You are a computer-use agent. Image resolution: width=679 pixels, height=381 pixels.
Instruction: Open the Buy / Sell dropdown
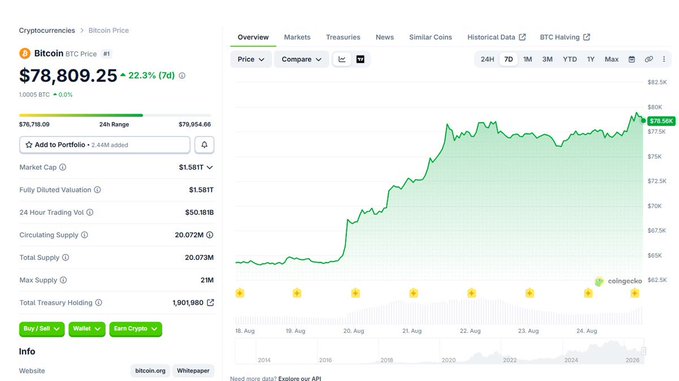(x=42, y=329)
